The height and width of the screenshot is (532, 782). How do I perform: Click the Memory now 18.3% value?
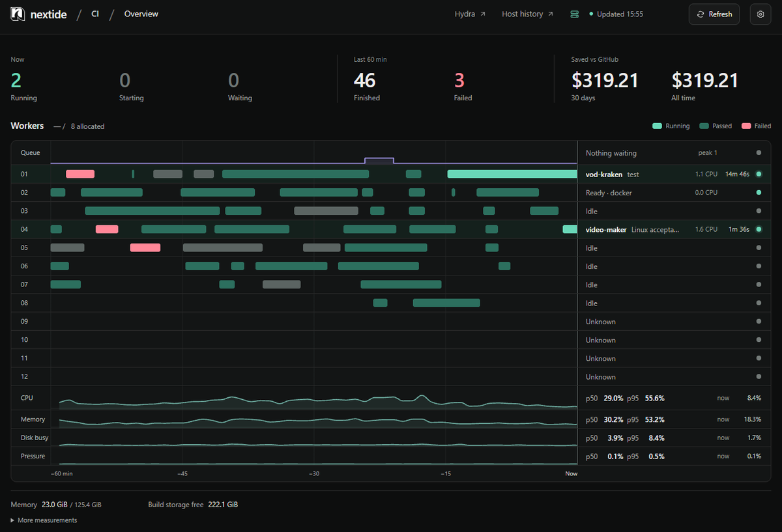click(x=752, y=419)
